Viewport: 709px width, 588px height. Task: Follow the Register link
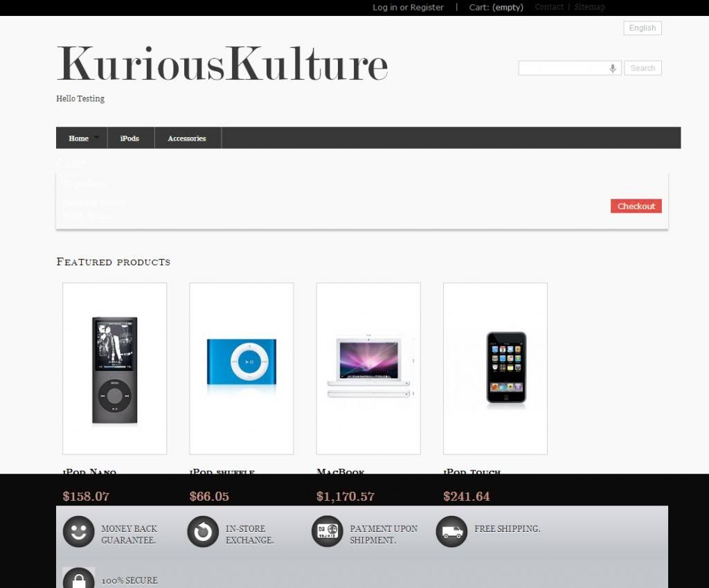(x=427, y=8)
